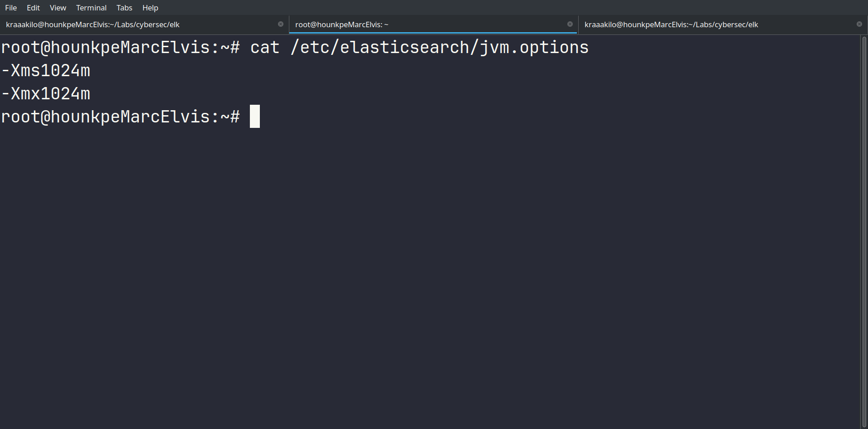Close the root@hounkpeMarcElvis tab

(x=570, y=24)
